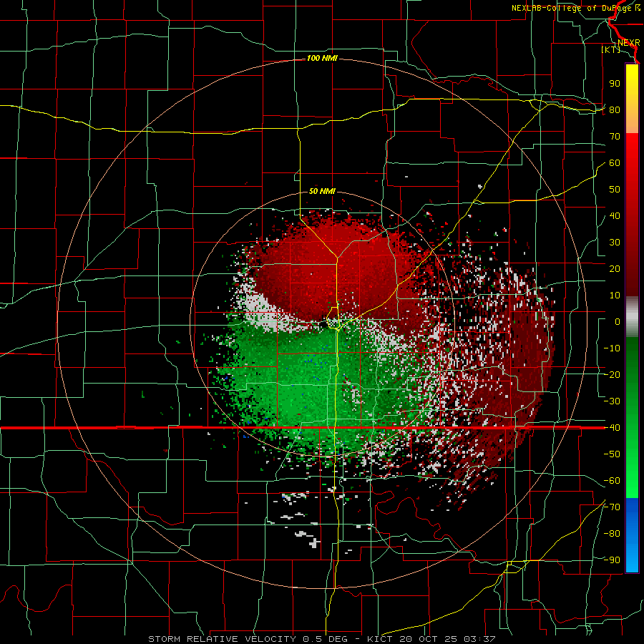This screenshot has width=644, height=644.
Task: Click the [KT] units label above the scale
Action: tap(610, 49)
